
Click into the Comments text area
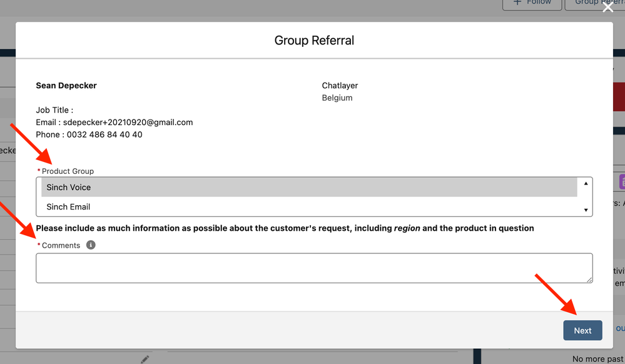coord(314,268)
